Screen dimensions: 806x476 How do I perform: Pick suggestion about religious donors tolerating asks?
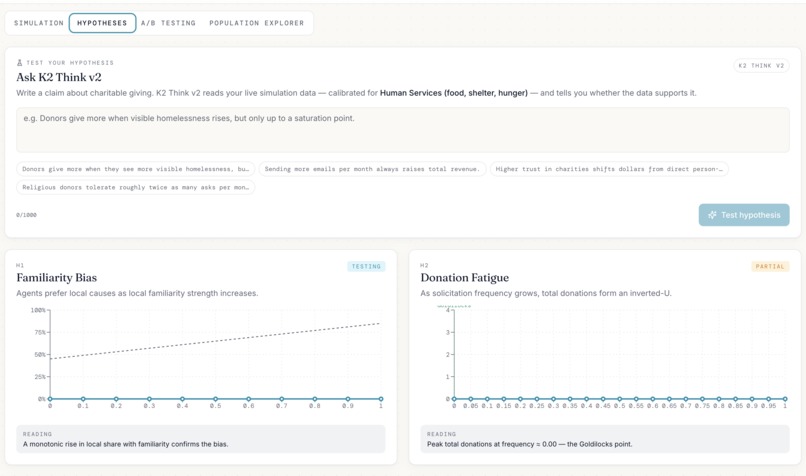136,188
